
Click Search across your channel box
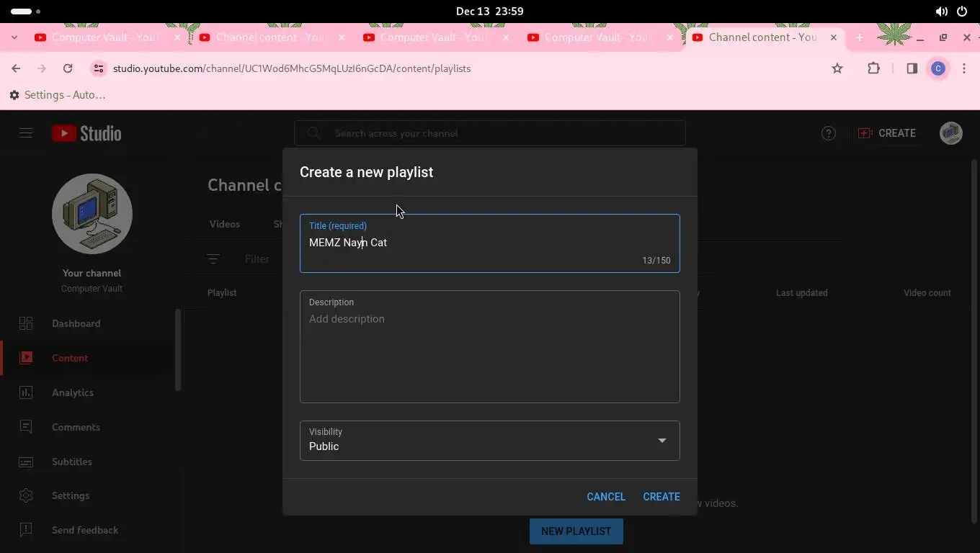490,133
